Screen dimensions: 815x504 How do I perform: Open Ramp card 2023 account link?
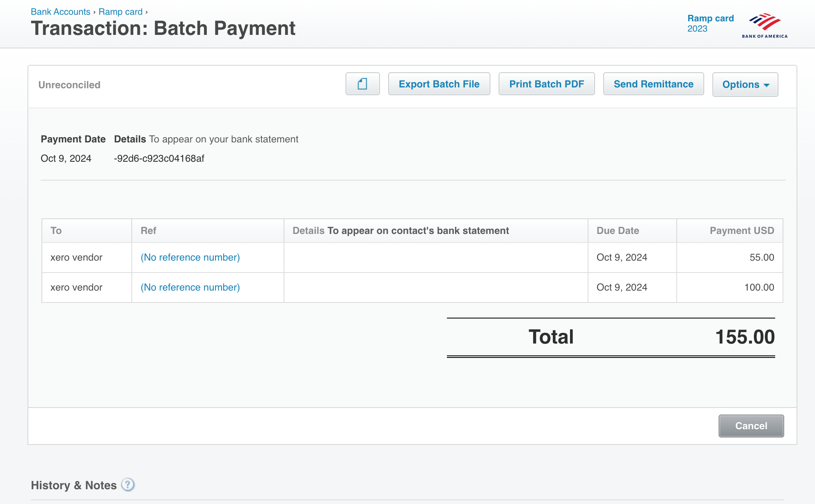710,23
